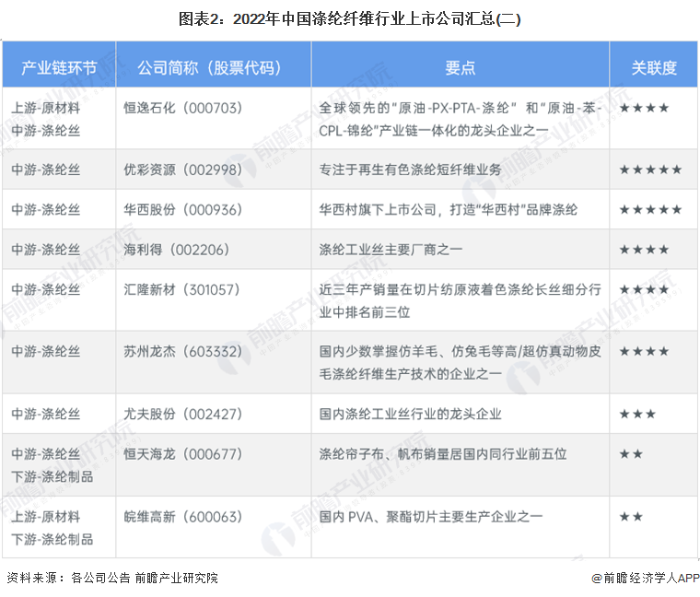
Task: Click the text 涤纶帘子布、帆布销量居国内同行业前五位
Action: pyautogui.click(x=443, y=454)
